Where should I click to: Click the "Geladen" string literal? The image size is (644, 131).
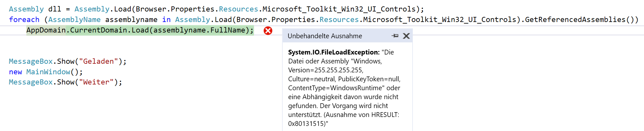coord(98,62)
